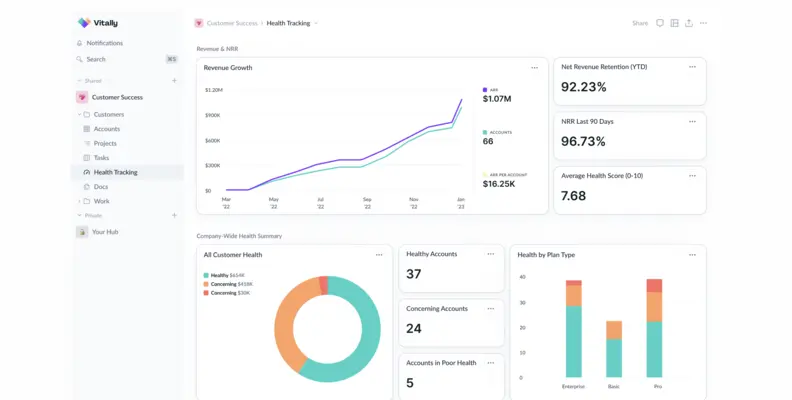Image resolution: width=792 pixels, height=400 pixels.
Task: Open the Search field in sidebar
Action: (127, 59)
